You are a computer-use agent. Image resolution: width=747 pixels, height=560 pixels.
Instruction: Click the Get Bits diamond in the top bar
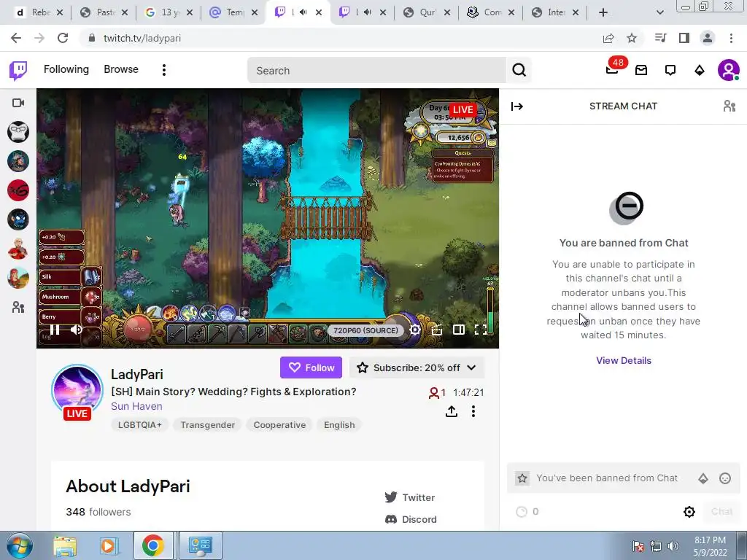700,71
